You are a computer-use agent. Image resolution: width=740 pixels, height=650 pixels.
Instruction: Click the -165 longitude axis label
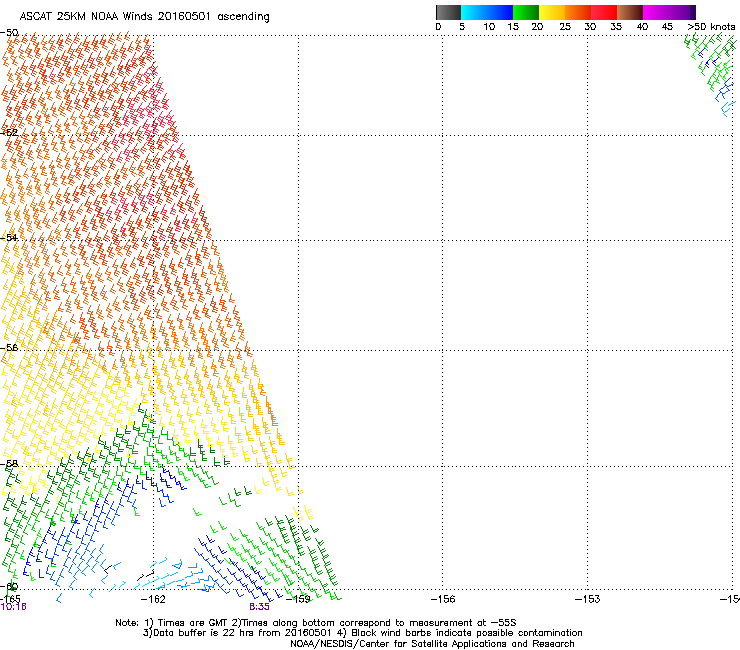[10, 599]
